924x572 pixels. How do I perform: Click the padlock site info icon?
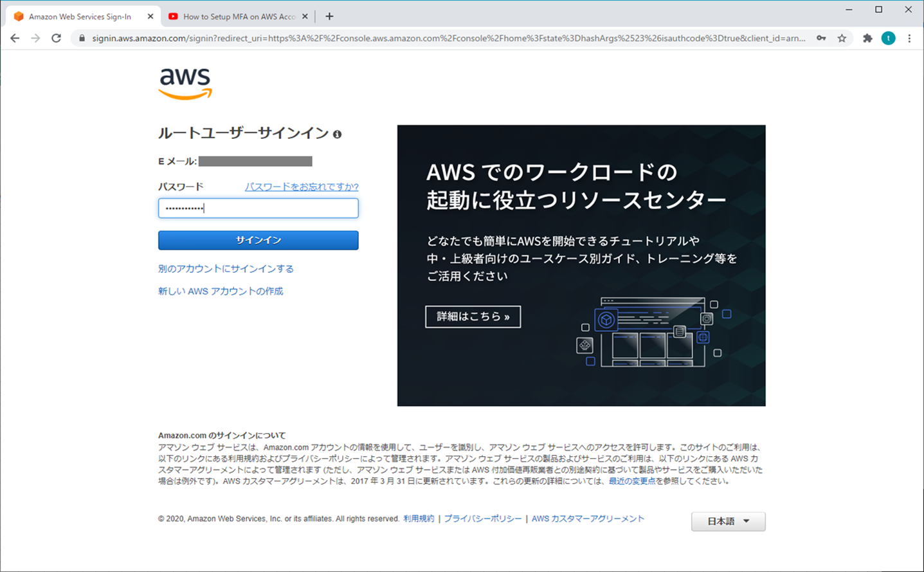click(x=82, y=39)
